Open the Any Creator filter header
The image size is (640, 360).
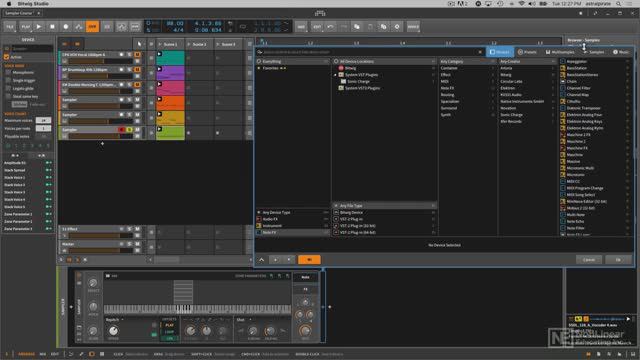pyautogui.click(x=527, y=62)
